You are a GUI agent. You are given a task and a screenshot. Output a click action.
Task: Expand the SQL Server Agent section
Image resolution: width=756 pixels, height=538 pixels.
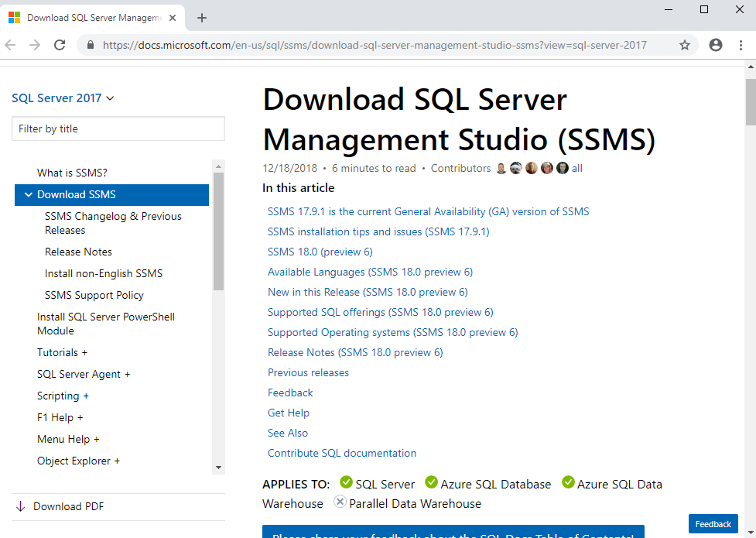click(x=84, y=375)
